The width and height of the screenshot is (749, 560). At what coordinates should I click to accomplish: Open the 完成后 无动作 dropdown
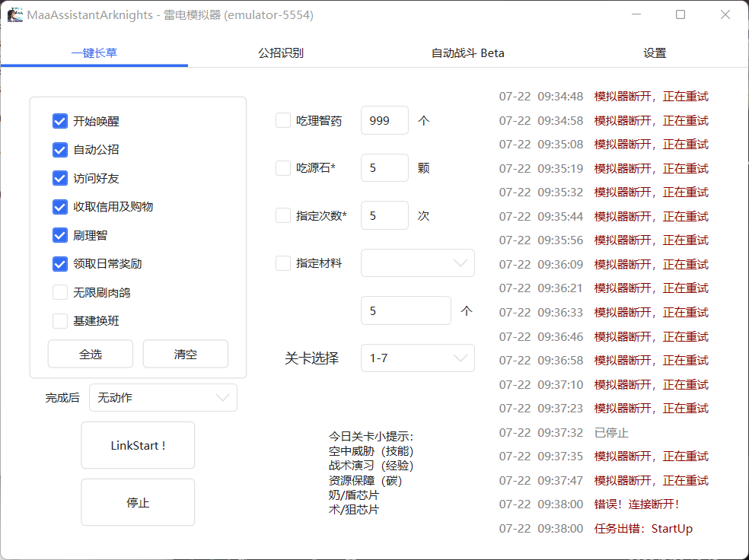pos(164,398)
